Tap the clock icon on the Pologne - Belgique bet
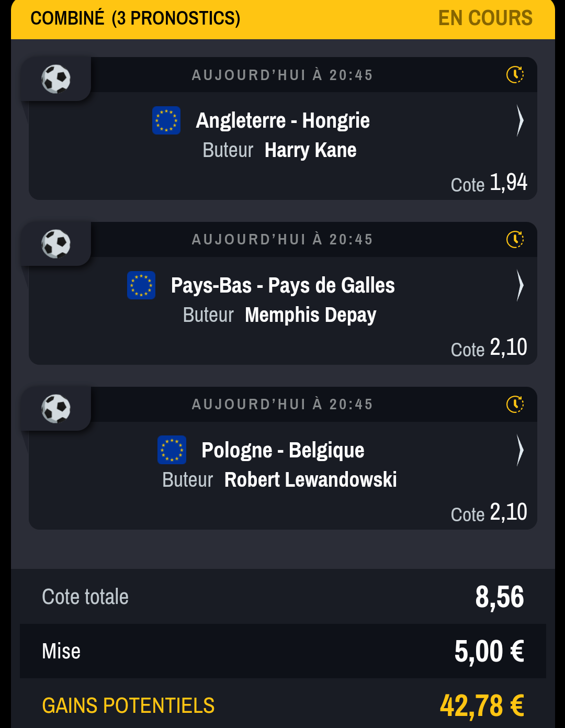The height and width of the screenshot is (728, 565). pos(515,405)
